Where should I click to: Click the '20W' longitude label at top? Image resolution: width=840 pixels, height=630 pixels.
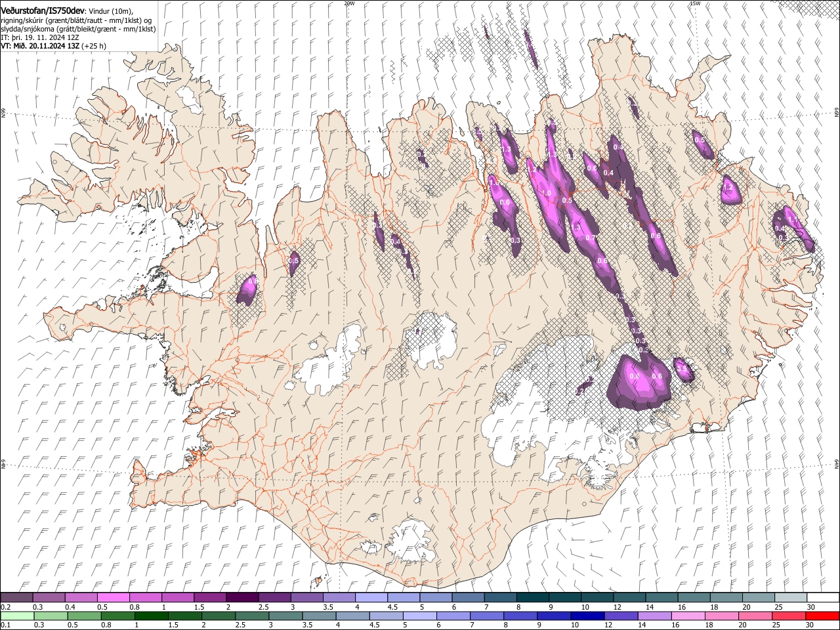click(x=349, y=3)
